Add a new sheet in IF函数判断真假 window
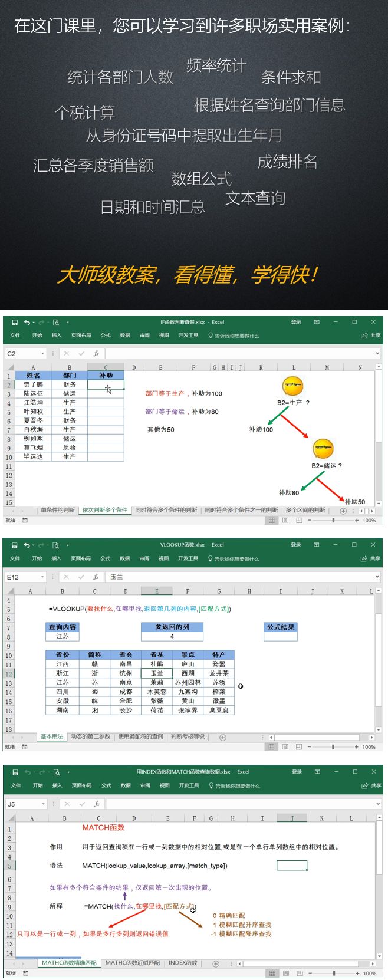 coord(343,511)
